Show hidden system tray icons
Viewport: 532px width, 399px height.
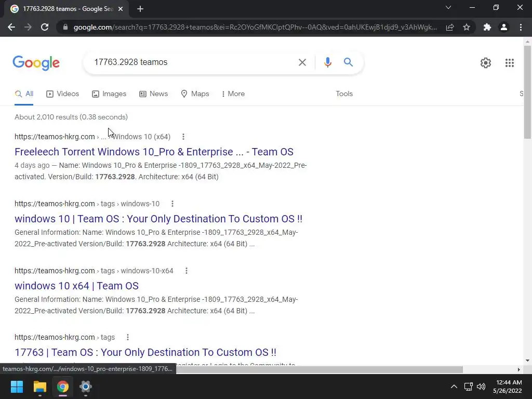454,387
